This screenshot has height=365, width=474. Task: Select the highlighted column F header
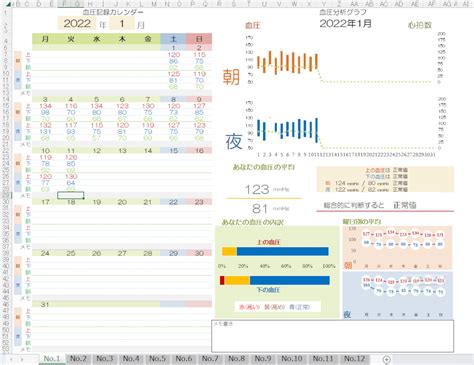64,4
